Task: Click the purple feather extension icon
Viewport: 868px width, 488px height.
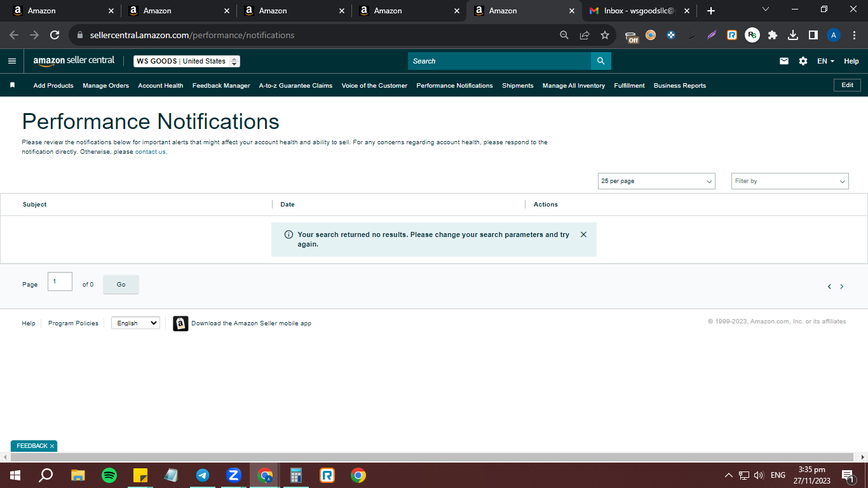Action: point(712,35)
